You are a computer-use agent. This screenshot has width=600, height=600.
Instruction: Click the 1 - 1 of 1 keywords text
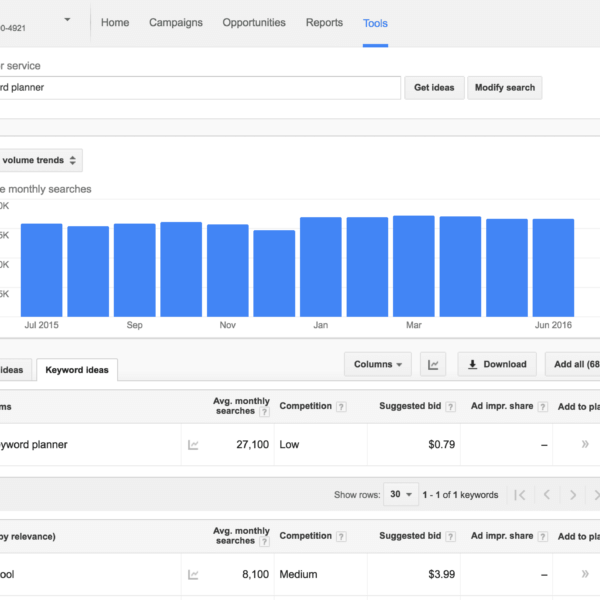click(x=460, y=495)
